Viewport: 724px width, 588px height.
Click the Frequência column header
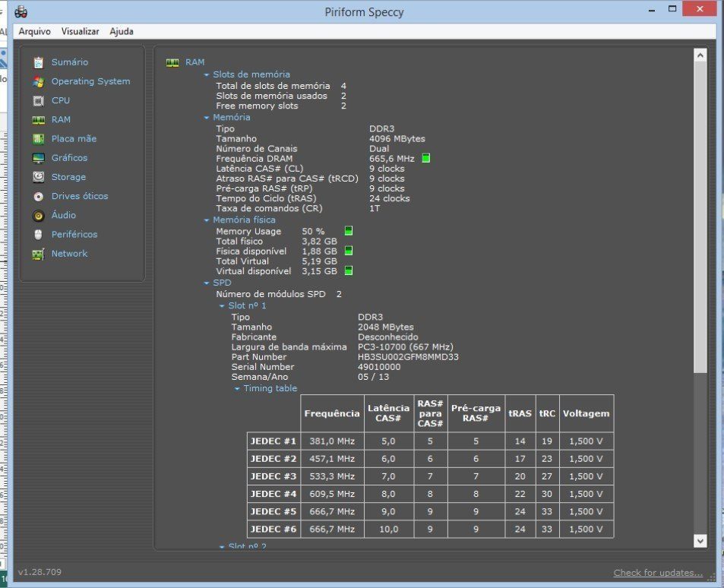(332, 413)
